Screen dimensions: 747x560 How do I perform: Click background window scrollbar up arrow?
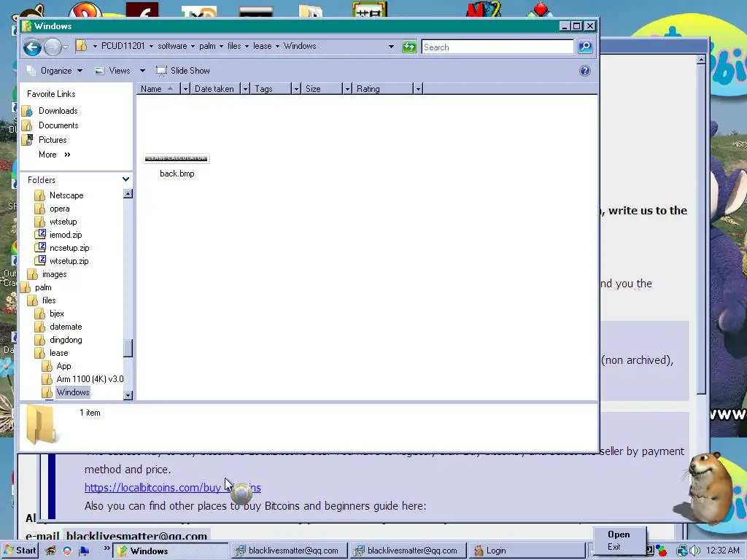pos(701,60)
